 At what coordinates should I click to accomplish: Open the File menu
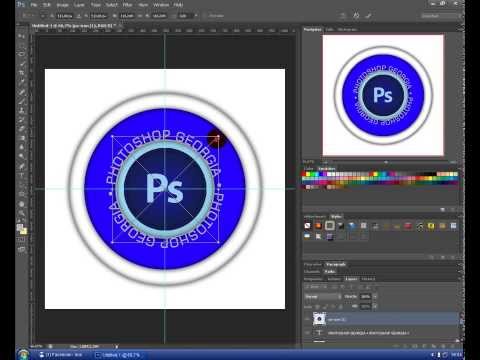(34, 5)
